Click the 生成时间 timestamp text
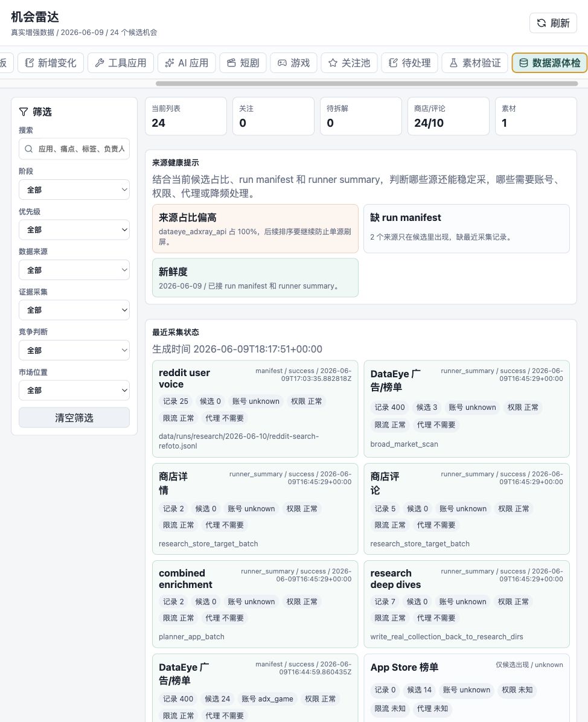The image size is (588, 722). (x=237, y=349)
